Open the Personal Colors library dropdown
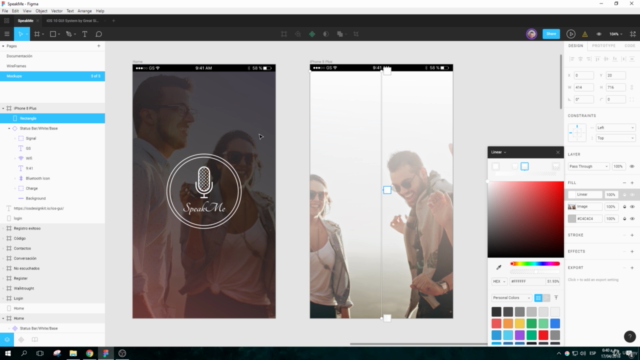This screenshot has height=360, width=640. [511, 298]
